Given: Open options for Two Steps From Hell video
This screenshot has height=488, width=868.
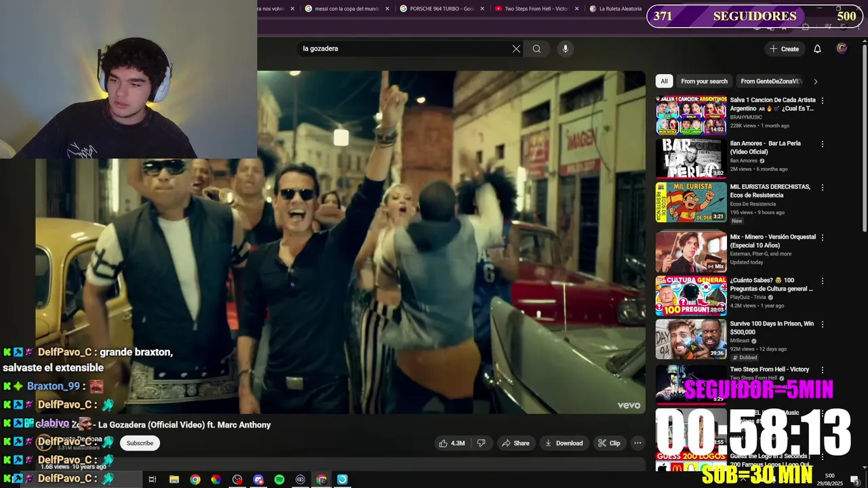Looking at the screenshot, I should click(x=823, y=370).
